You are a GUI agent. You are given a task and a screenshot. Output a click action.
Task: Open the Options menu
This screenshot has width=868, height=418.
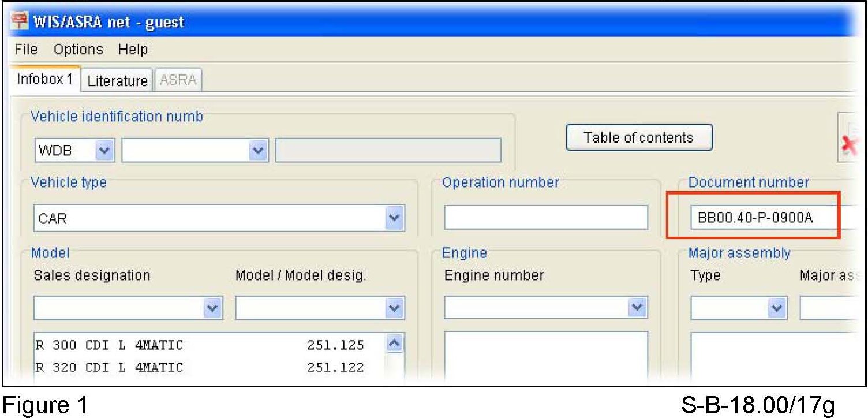tap(78, 50)
